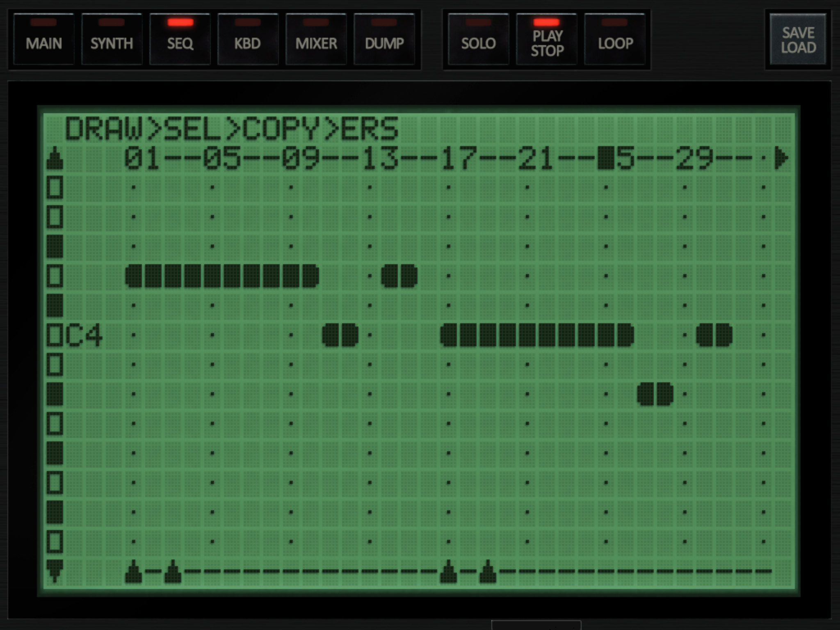Click the marker triangle below step 17
This screenshot has width=840, height=630.
tap(448, 571)
